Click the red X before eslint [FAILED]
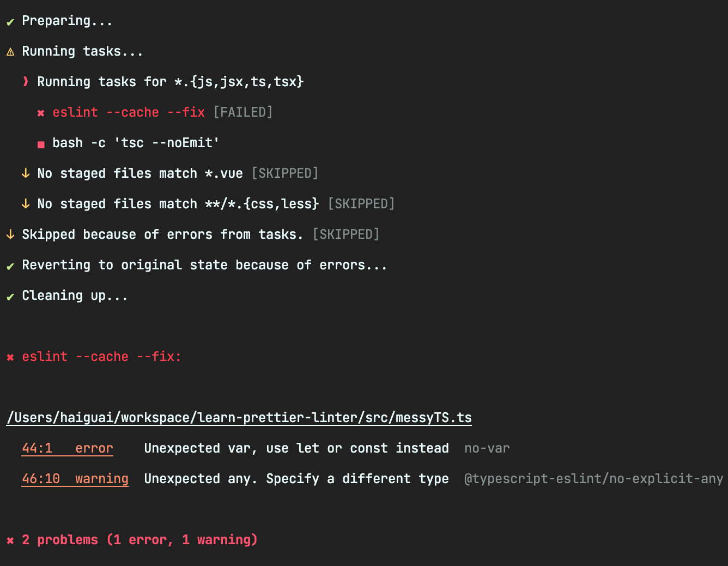The image size is (728, 566). click(41, 113)
